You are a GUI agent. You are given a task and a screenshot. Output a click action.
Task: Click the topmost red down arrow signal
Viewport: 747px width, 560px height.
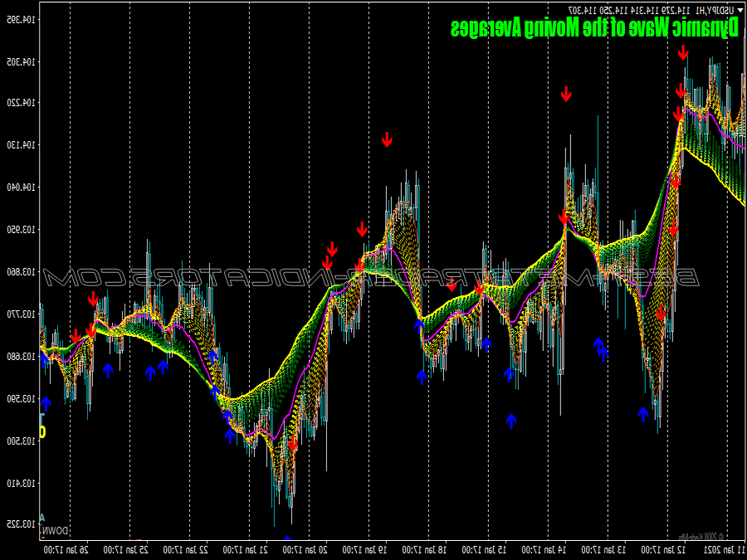(683, 53)
